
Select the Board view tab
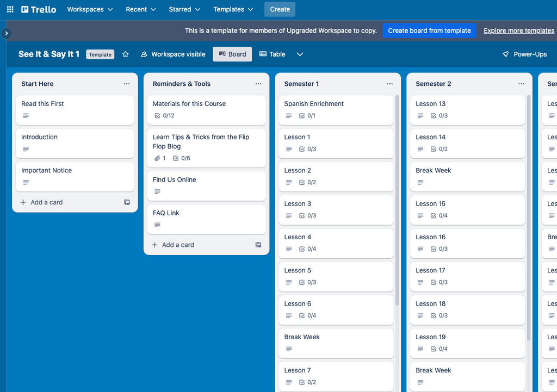point(232,54)
